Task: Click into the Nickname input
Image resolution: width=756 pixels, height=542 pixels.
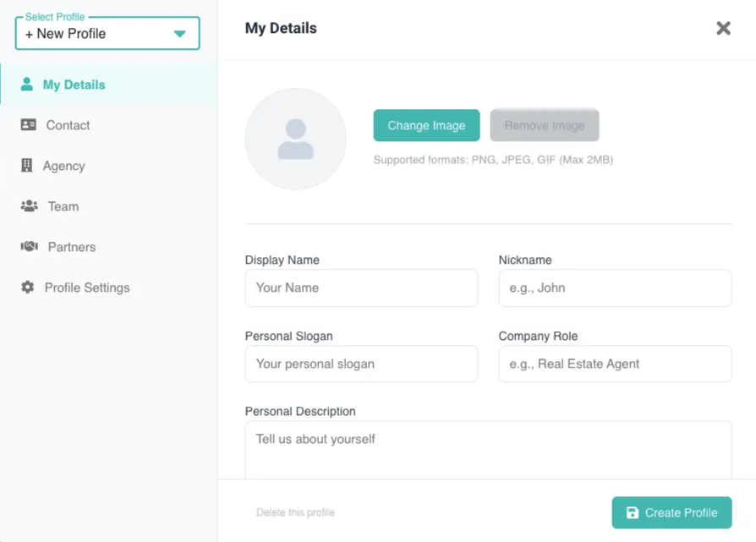Action: pos(615,288)
